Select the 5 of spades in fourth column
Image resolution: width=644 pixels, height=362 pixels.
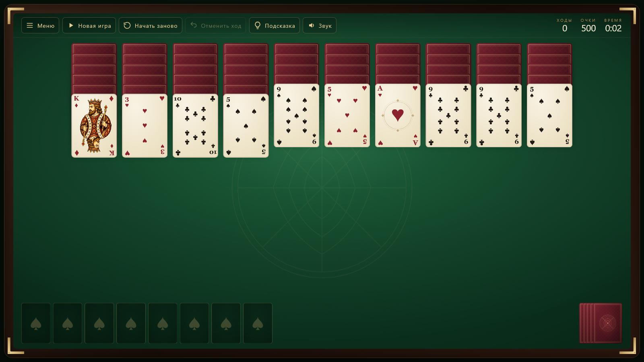click(246, 126)
